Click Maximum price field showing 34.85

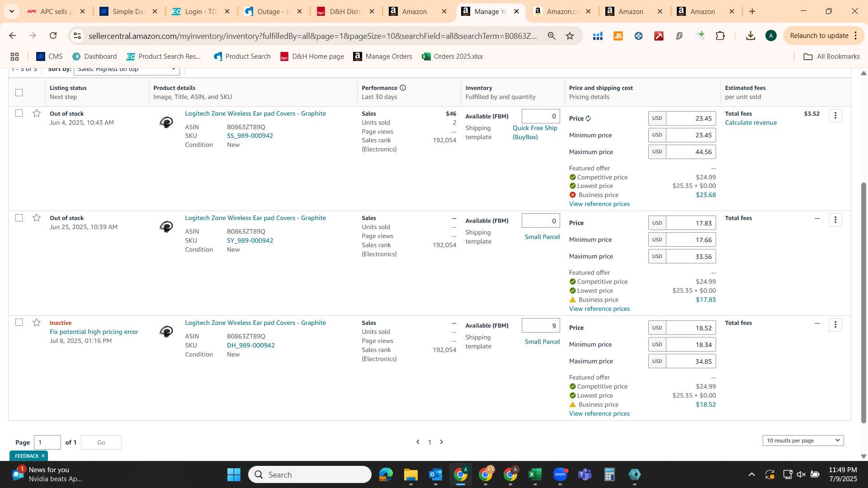click(x=690, y=361)
